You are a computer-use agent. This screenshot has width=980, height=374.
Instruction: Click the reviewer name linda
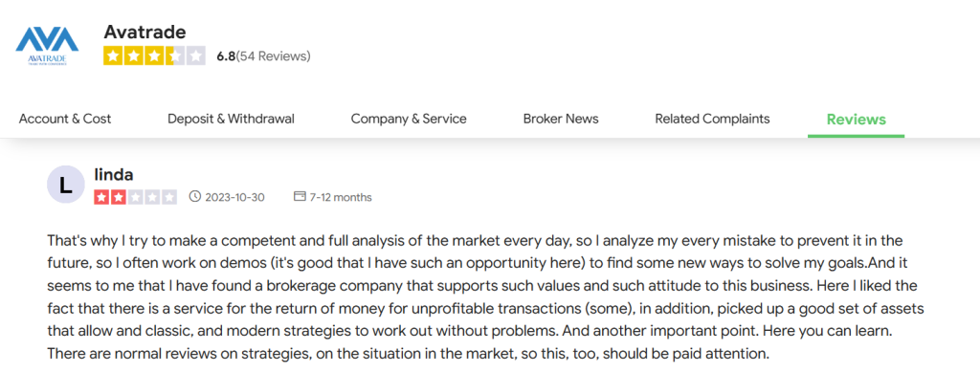coord(114,175)
